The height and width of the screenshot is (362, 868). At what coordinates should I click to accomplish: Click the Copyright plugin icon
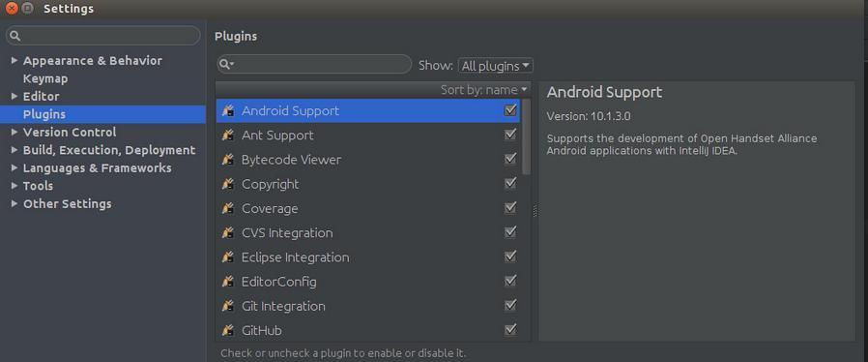pyautogui.click(x=227, y=184)
